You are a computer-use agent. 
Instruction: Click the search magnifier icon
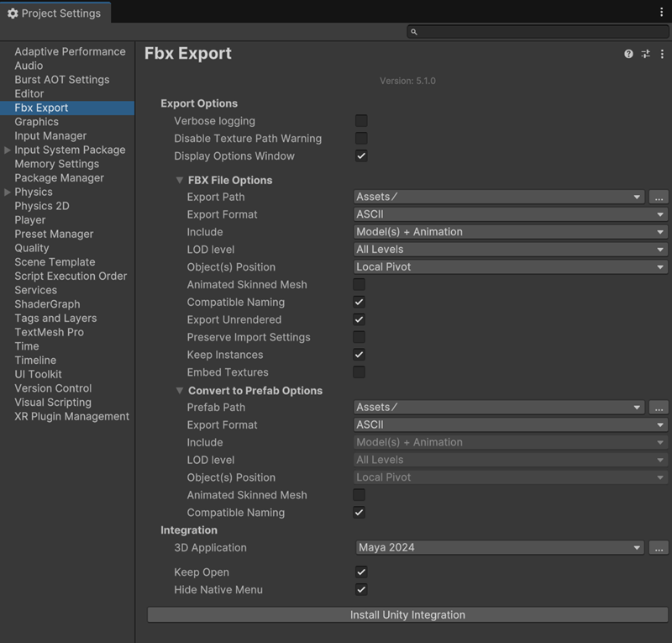click(413, 32)
